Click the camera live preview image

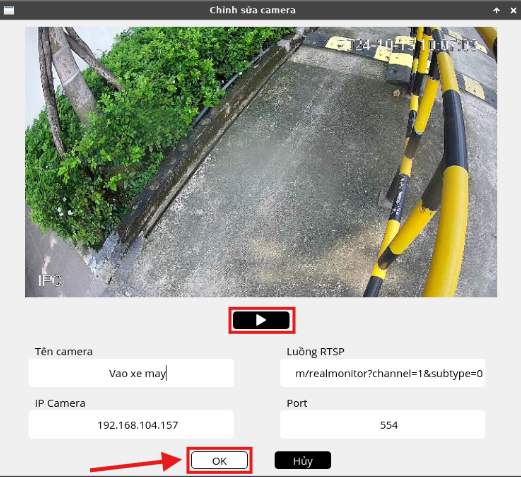(x=261, y=162)
